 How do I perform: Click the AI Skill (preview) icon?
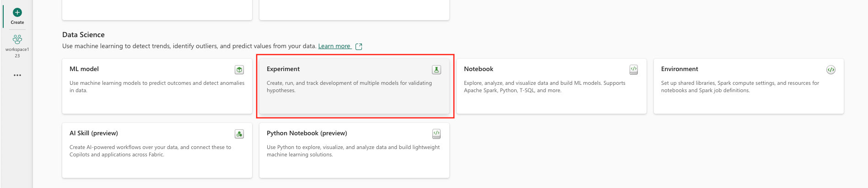pos(239,134)
